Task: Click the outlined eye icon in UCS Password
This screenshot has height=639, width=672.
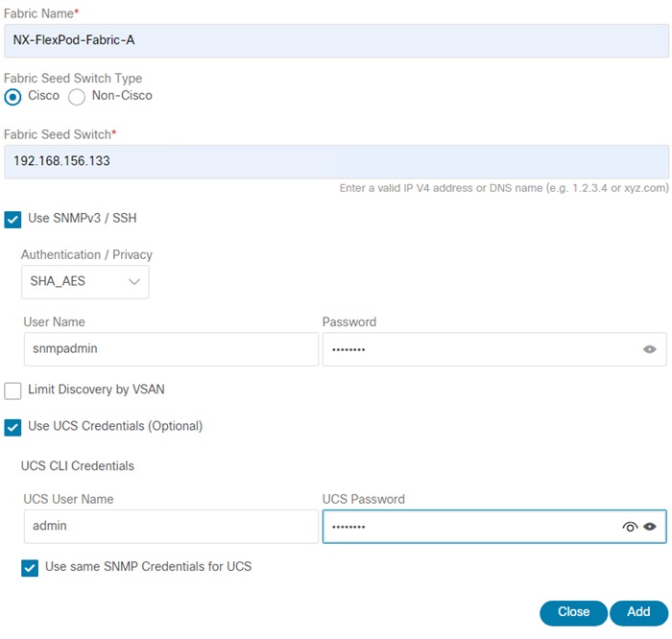Action: [630, 527]
